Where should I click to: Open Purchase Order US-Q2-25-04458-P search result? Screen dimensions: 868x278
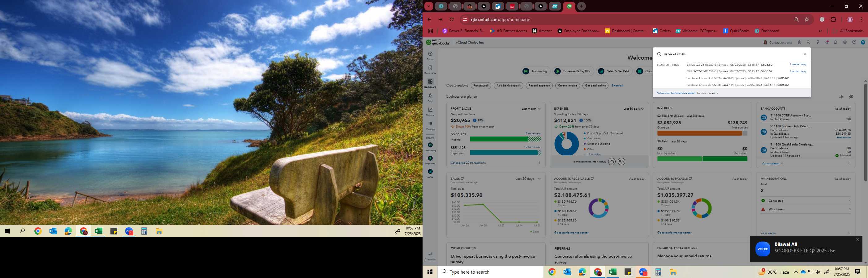click(x=737, y=78)
